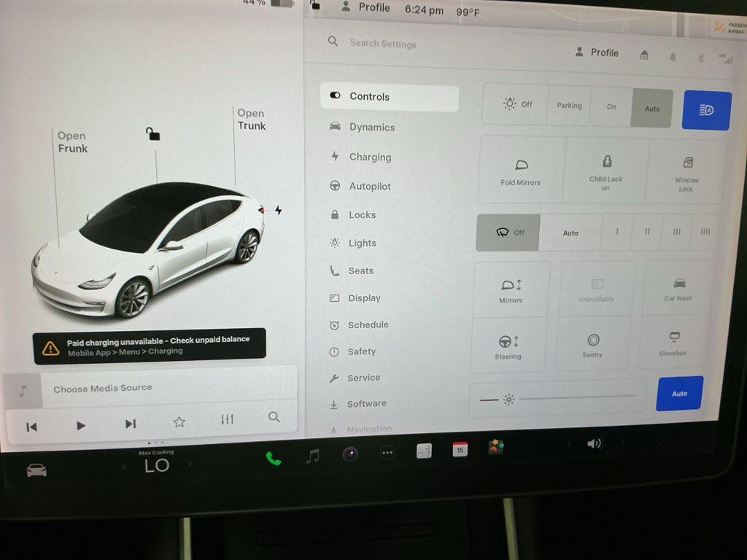The width and height of the screenshot is (747, 560).
Task: Open Steering adjustment control
Action: tap(508, 346)
